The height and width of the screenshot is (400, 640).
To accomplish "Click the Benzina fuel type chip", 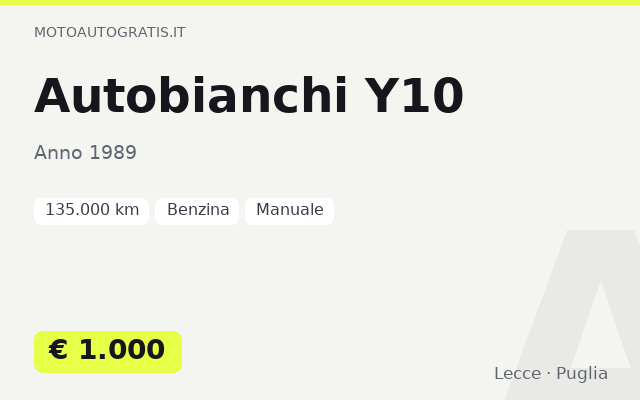I will pos(197,211).
